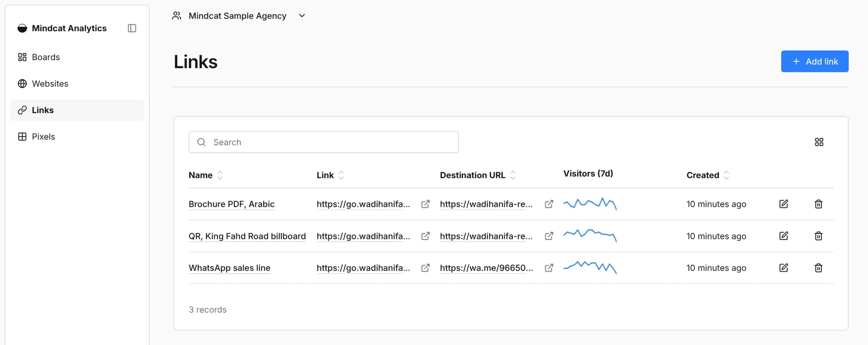Open wa.me destination externally for WhatsApp row
Viewport: 868px width, 345px height.
pos(549,268)
